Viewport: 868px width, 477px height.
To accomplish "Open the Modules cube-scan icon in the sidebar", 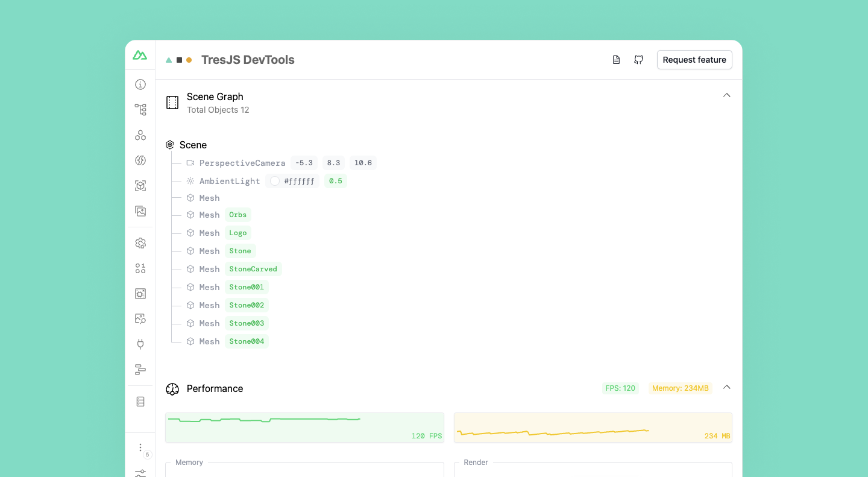I will 140,186.
